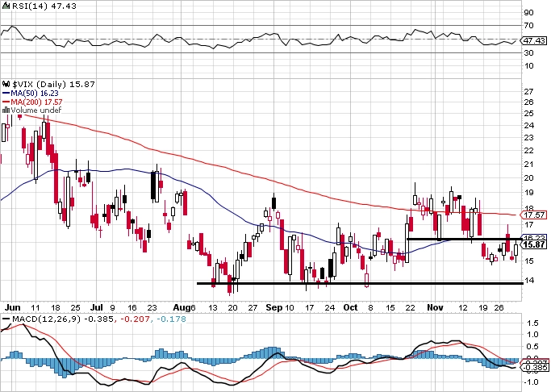Click the blue MA(50) legend line marker
This screenshot has height=392, width=551.
tap(5, 93)
